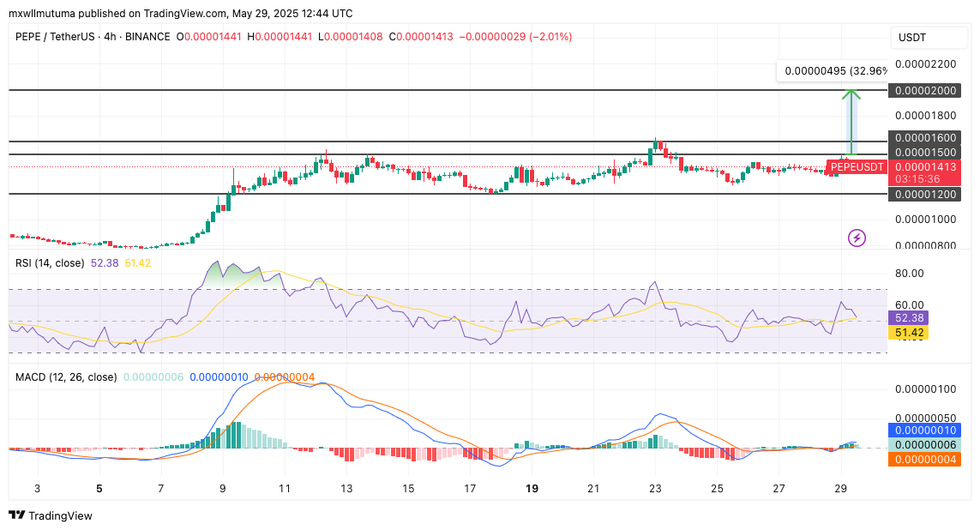980x530 pixels.
Task: Click the green upward measurement arrow
Action: click(x=851, y=120)
